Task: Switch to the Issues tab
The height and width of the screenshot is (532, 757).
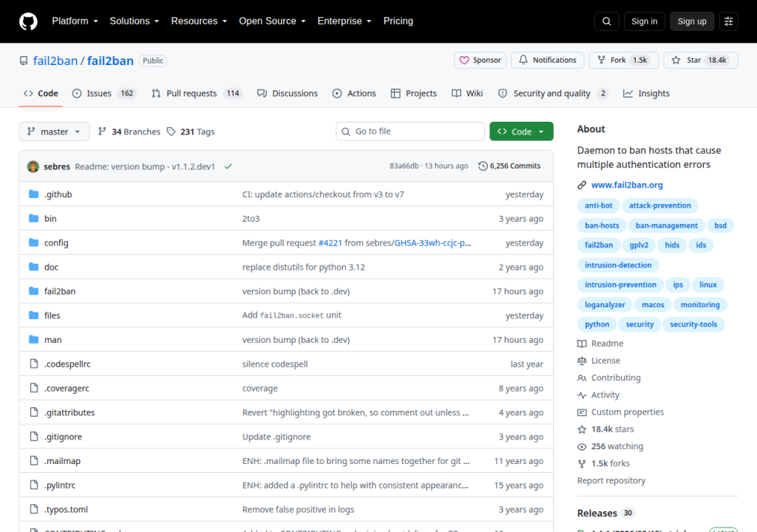Action: [x=104, y=93]
